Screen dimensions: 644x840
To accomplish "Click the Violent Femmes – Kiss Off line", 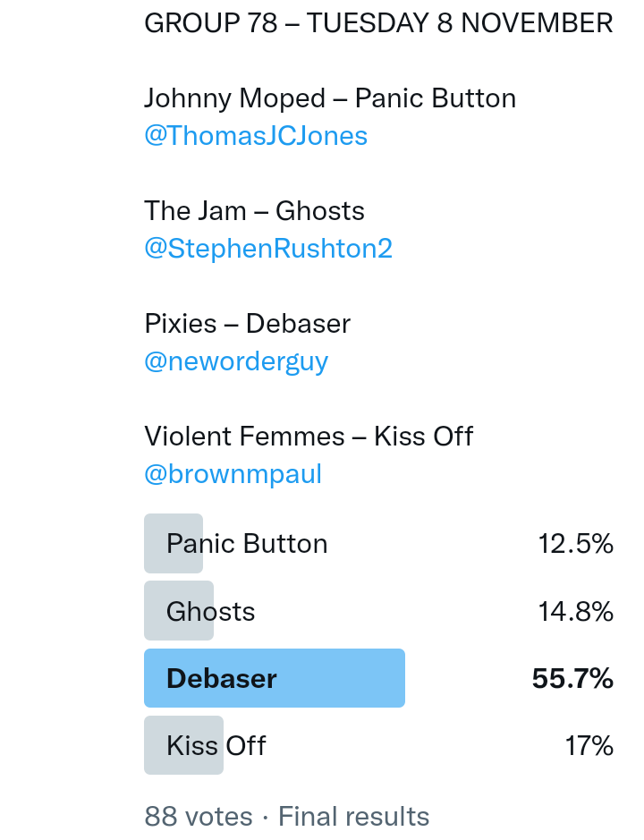I will (309, 437).
